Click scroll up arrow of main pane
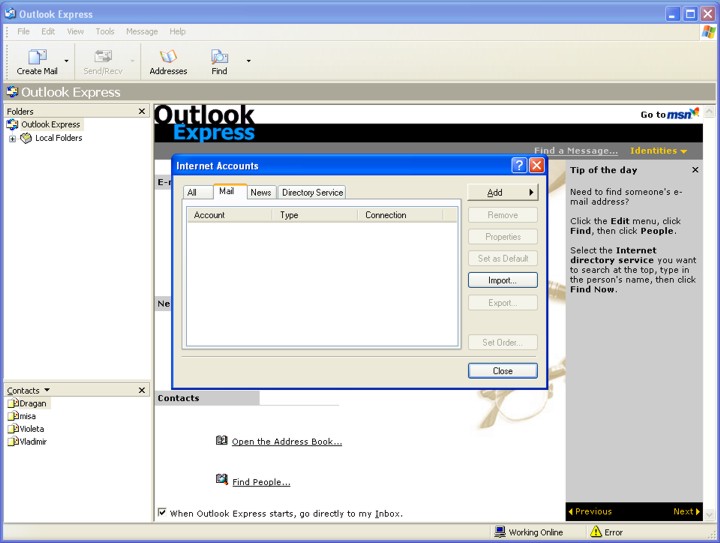Image resolution: width=720 pixels, height=543 pixels. 709,111
